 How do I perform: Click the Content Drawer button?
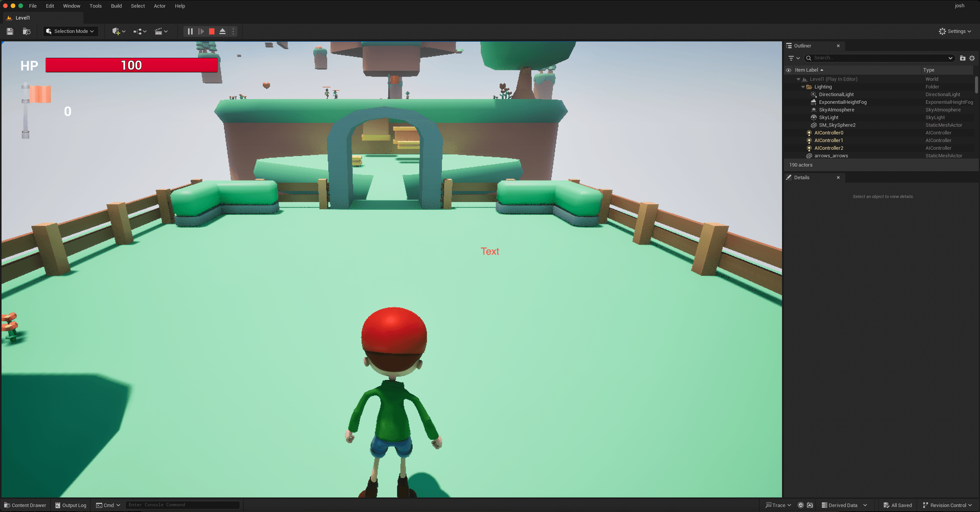tap(25, 505)
